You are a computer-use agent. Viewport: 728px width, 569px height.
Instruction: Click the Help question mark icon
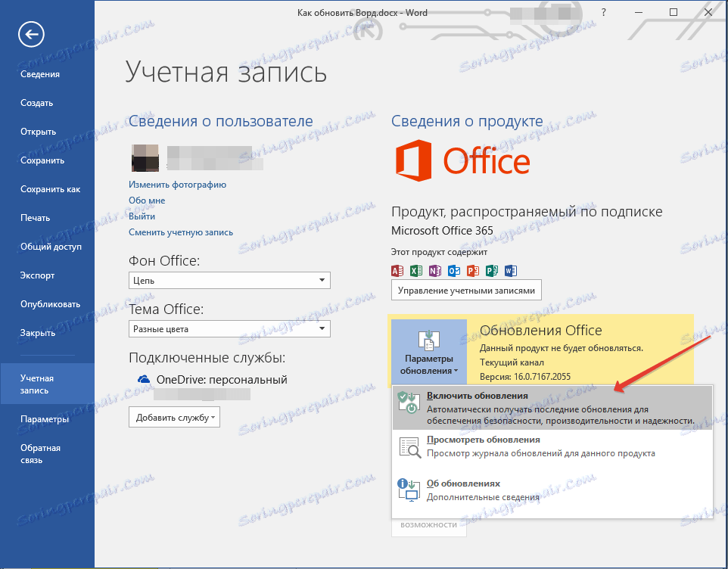(604, 13)
